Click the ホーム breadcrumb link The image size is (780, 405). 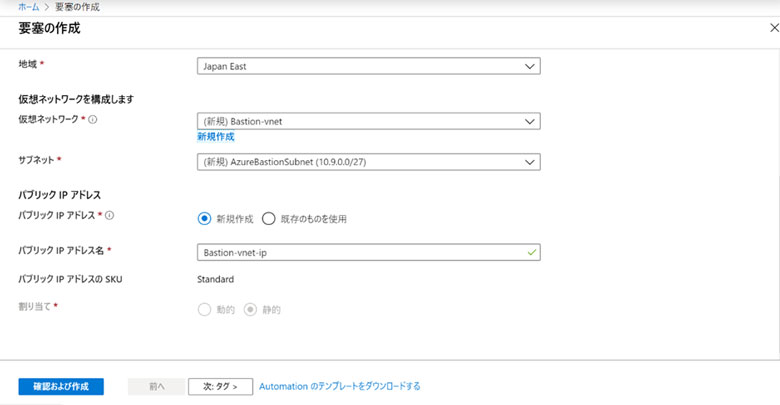pyautogui.click(x=29, y=7)
